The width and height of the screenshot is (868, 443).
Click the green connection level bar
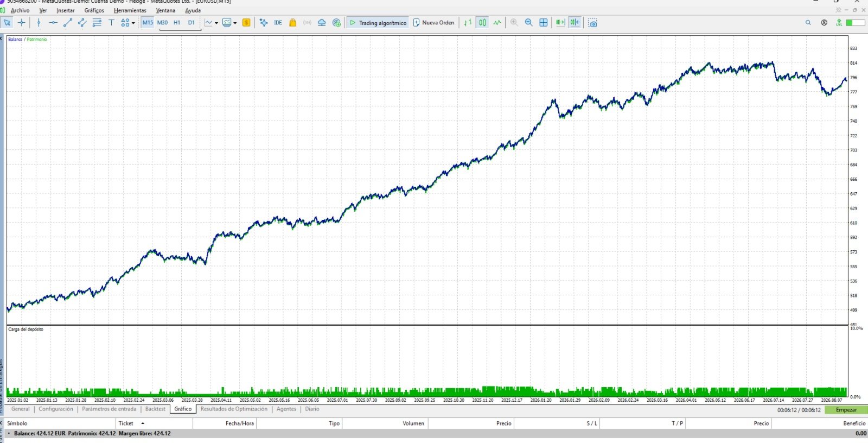click(856, 23)
